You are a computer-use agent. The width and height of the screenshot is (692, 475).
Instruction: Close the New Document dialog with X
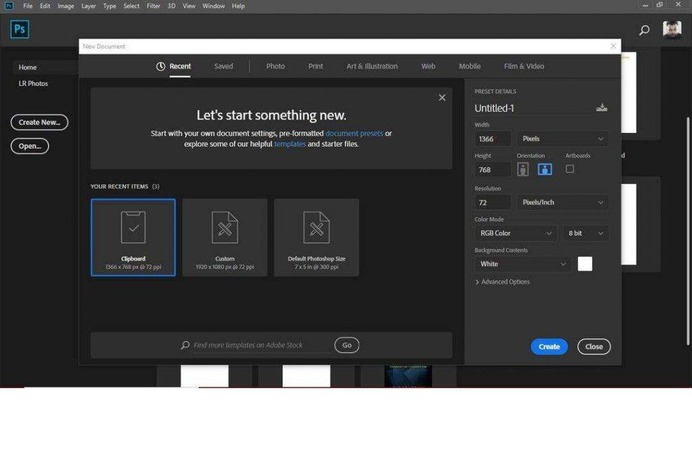tap(613, 46)
